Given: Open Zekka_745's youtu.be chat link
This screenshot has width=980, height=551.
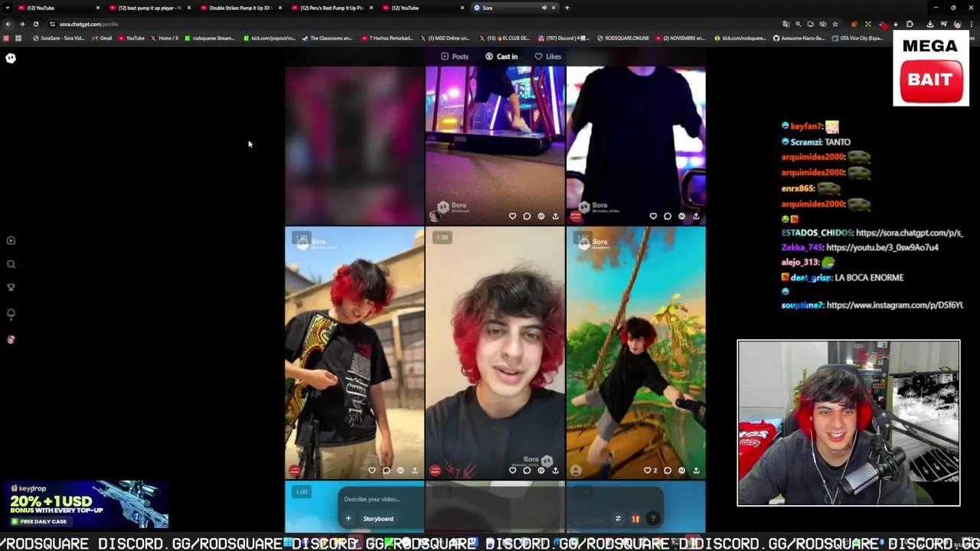Looking at the screenshot, I should [882, 247].
